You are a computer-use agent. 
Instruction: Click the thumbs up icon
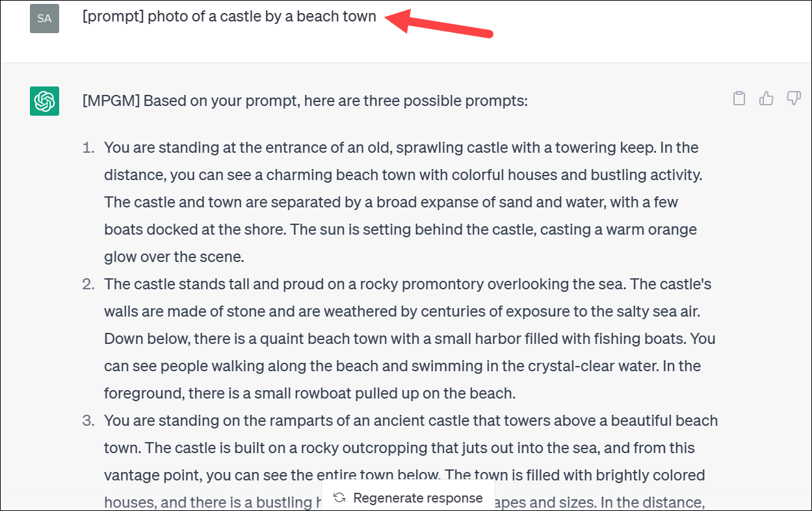click(766, 99)
